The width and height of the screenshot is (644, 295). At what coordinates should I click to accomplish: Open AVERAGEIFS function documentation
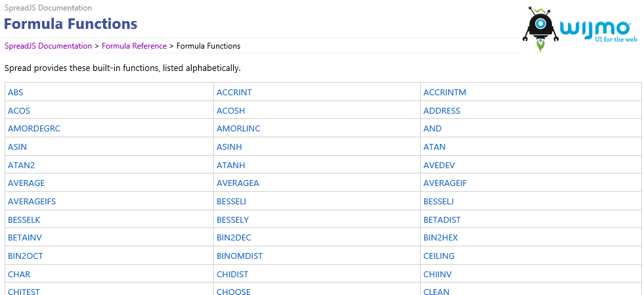[32, 202]
